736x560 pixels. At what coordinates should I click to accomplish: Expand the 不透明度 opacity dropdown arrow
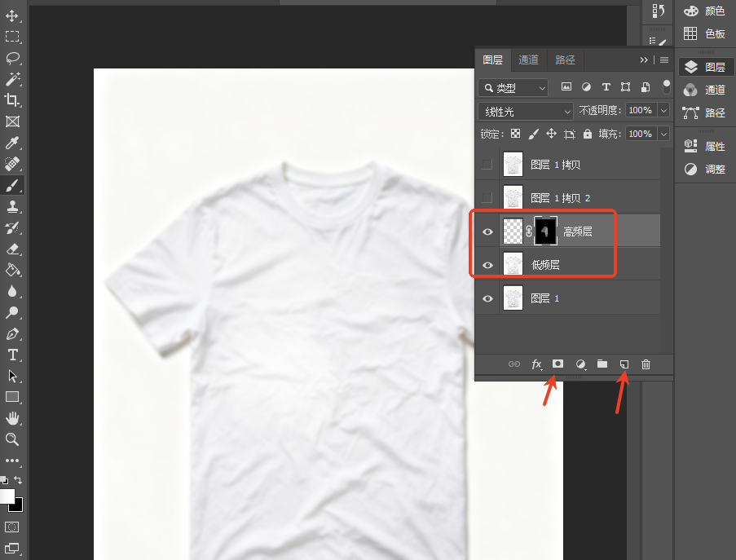click(x=663, y=111)
